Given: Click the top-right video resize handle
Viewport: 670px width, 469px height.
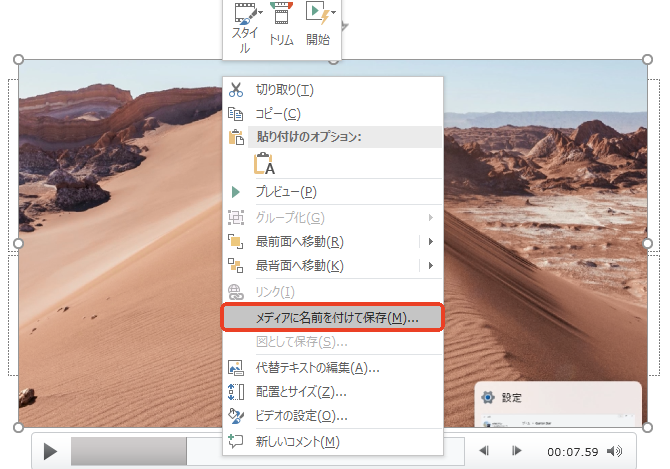Looking at the screenshot, I should point(648,59).
